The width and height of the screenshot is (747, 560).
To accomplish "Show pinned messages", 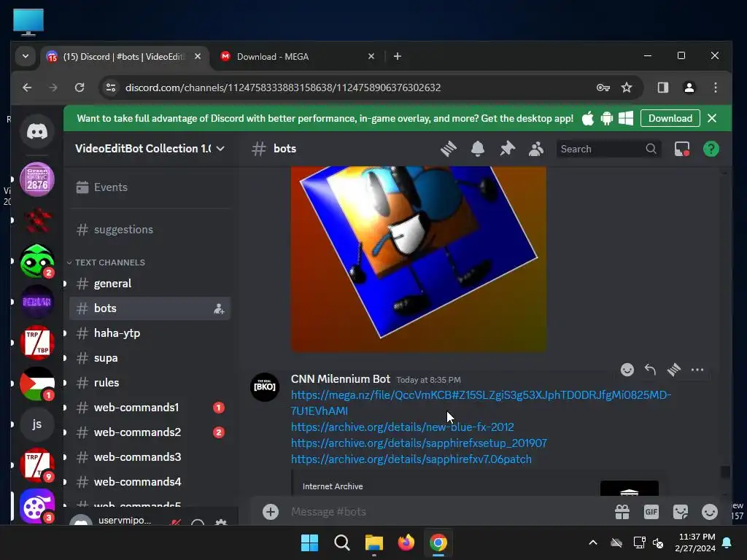I will (x=507, y=149).
